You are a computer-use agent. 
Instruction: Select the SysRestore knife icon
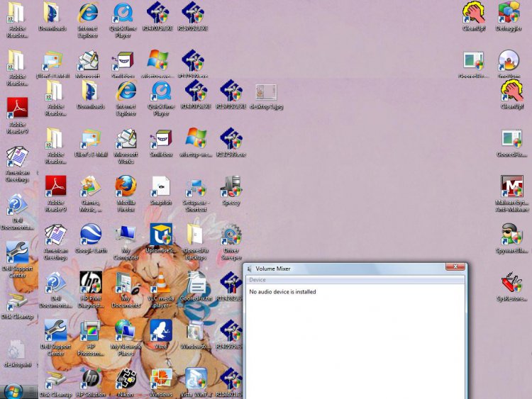(x=512, y=286)
